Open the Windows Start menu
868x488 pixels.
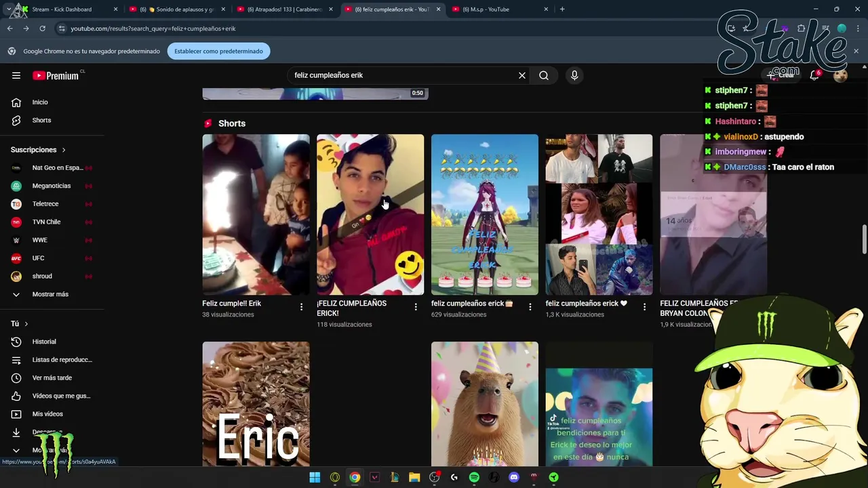tap(315, 477)
